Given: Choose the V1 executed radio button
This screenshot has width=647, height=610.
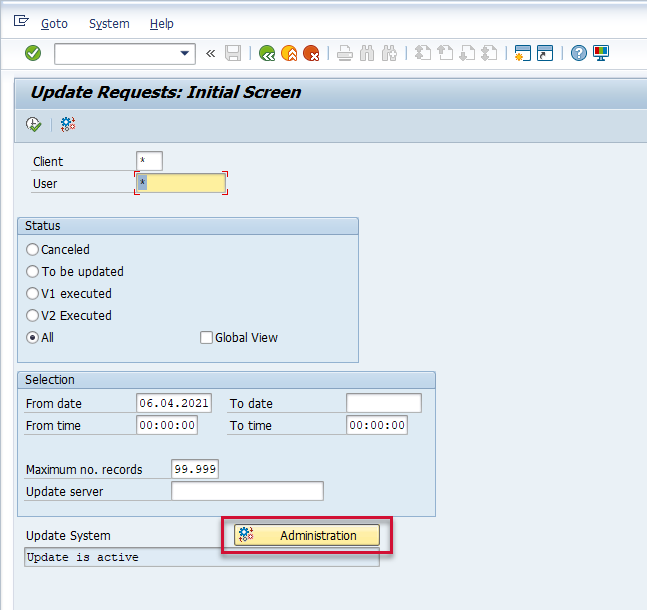Looking at the screenshot, I should click(x=33, y=294).
